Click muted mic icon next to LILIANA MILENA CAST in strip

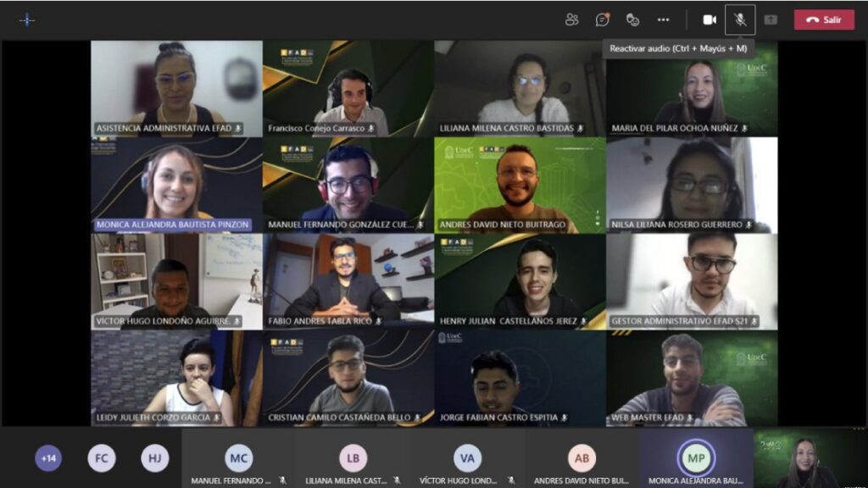click(397, 480)
